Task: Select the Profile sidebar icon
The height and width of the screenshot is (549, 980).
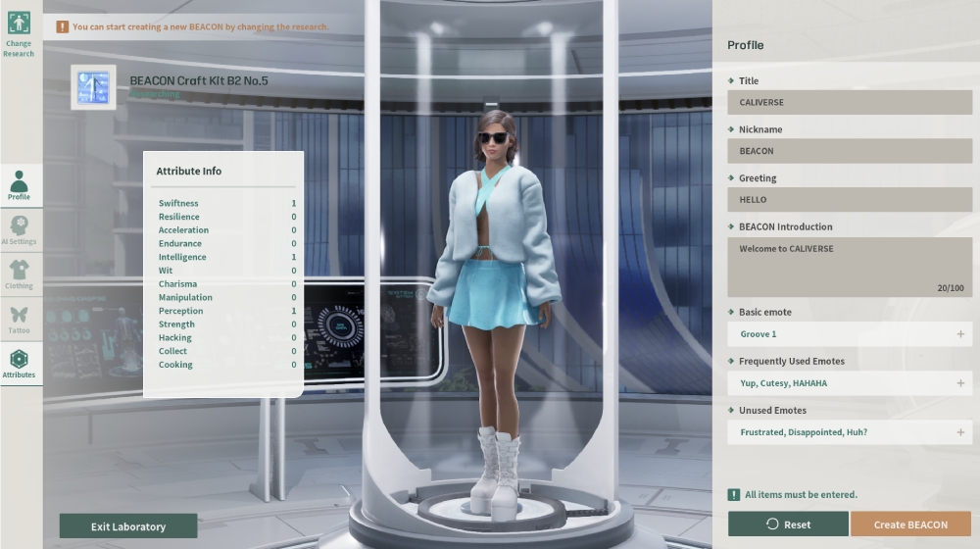Action: pyautogui.click(x=19, y=183)
